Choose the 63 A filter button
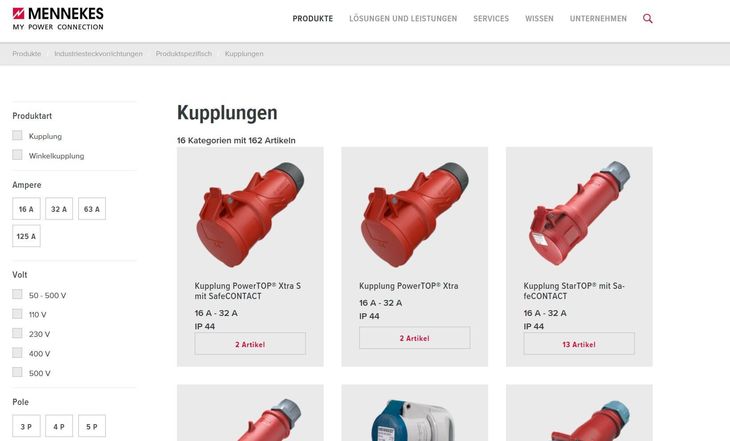 [x=92, y=209]
